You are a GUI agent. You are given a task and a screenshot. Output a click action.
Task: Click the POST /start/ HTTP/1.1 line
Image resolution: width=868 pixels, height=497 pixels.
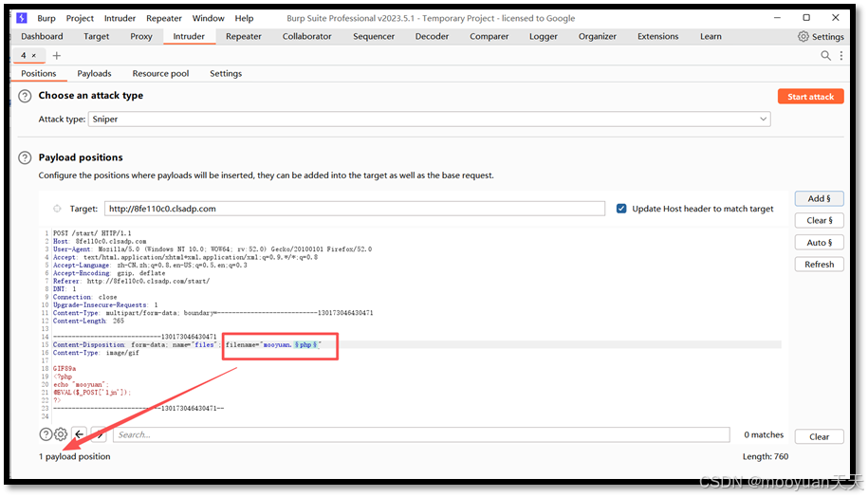[x=92, y=233]
